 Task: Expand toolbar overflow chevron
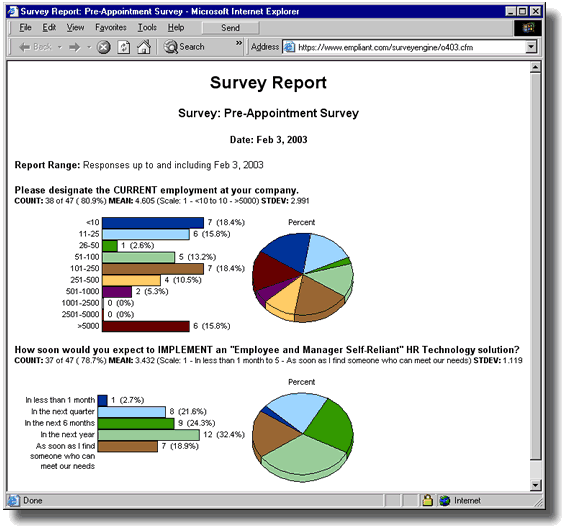point(239,43)
